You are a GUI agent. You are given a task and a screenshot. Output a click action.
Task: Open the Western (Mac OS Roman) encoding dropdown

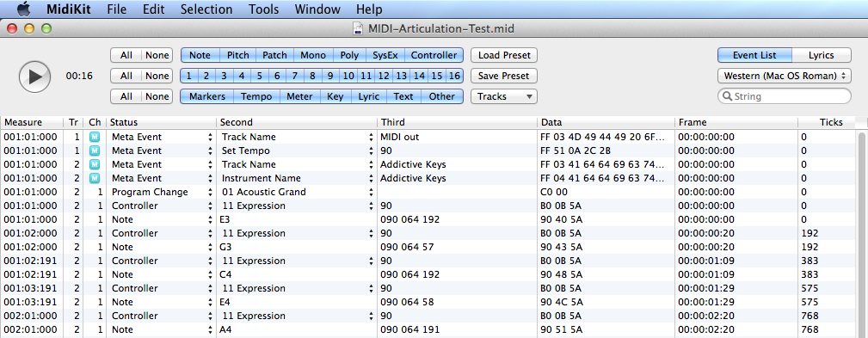[784, 76]
